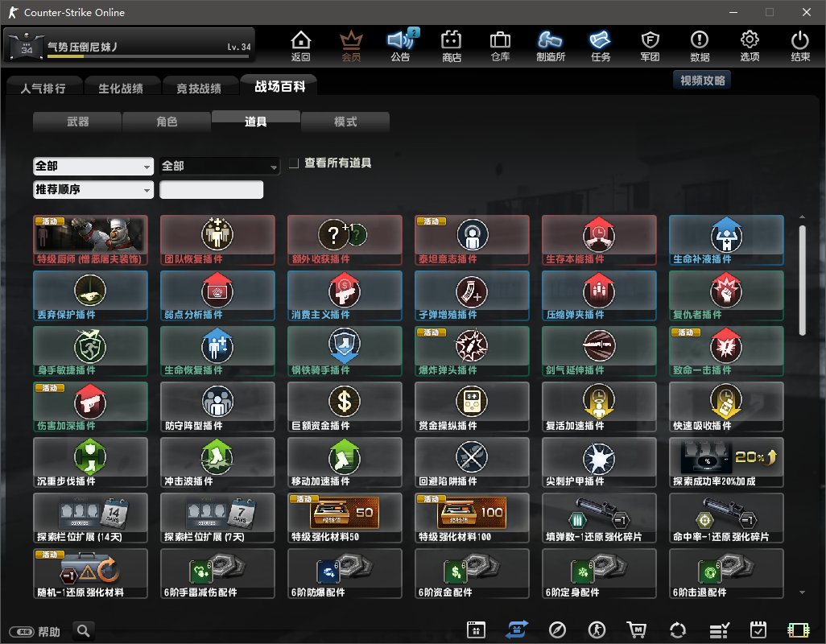Switch to the 战场百科 tab

279,86
